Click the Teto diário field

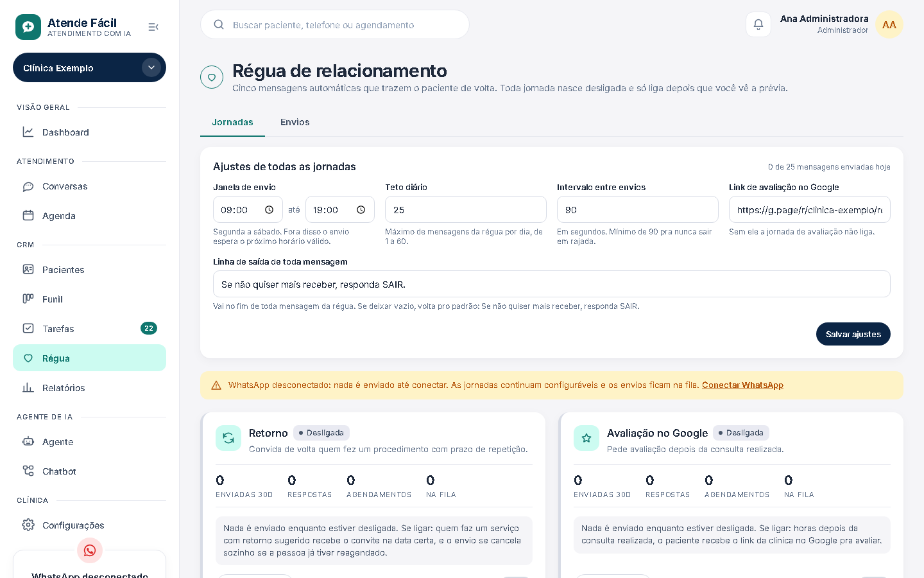(x=466, y=210)
